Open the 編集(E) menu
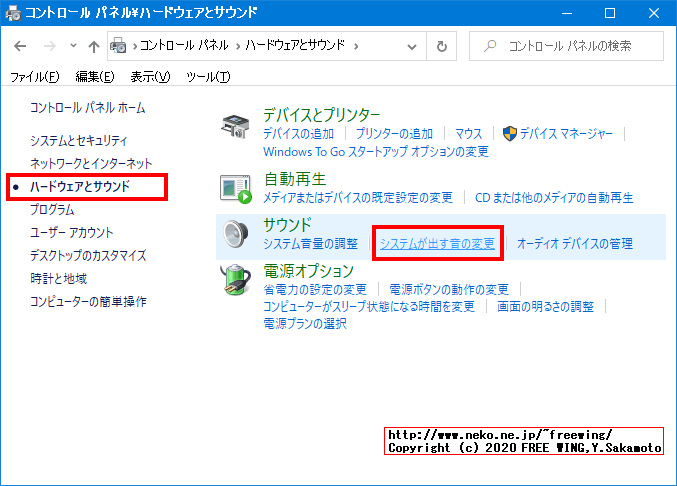This screenshot has width=677, height=486. coord(95,77)
